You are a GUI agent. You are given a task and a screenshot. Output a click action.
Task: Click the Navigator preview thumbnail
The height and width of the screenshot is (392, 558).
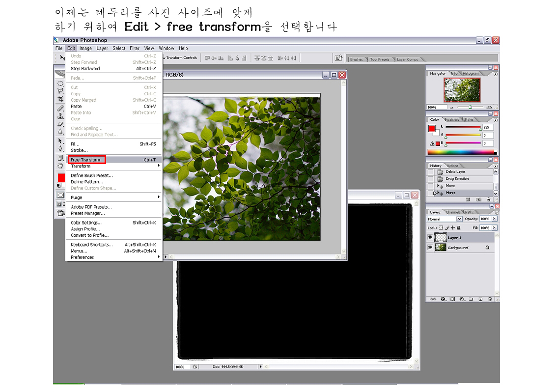coord(462,90)
